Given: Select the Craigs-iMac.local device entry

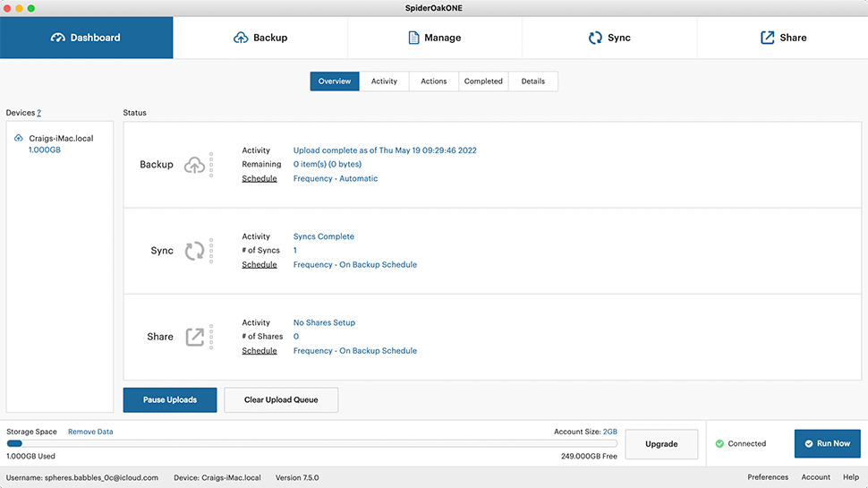Looking at the screenshot, I should click(x=61, y=139).
